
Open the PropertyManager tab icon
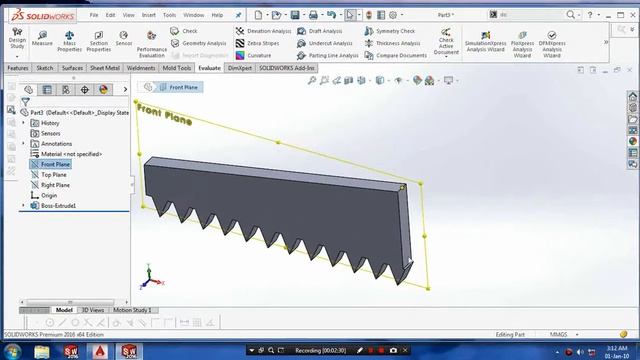[47, 89]
